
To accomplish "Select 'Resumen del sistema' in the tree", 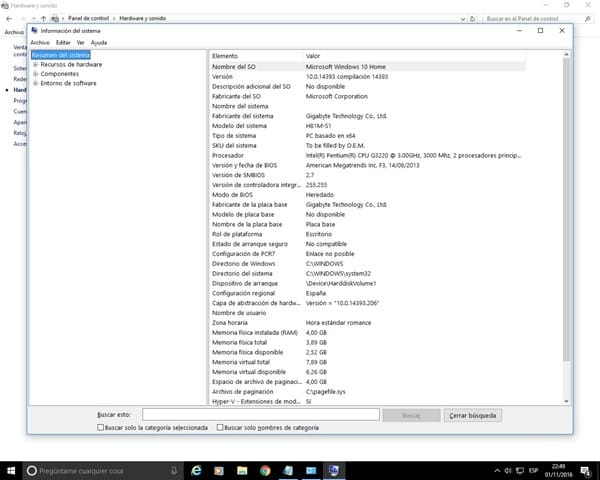I will pos(61,55).
